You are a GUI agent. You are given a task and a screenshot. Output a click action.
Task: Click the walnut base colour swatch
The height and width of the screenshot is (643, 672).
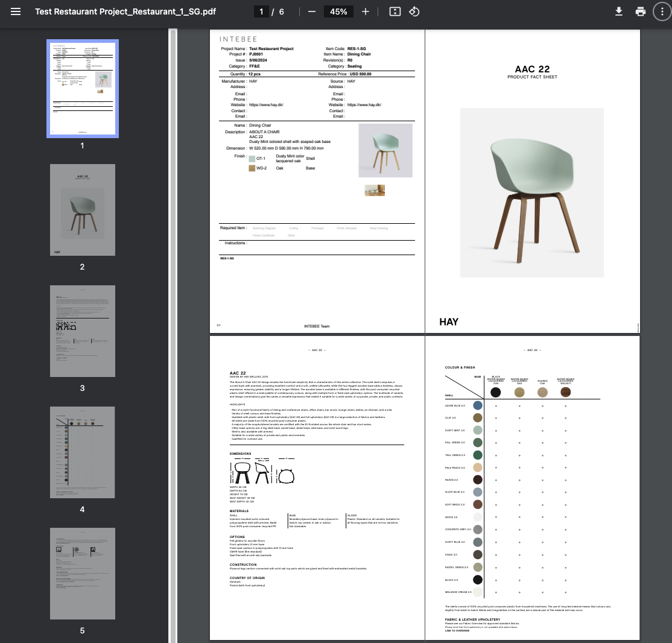[x=565, y=392]
